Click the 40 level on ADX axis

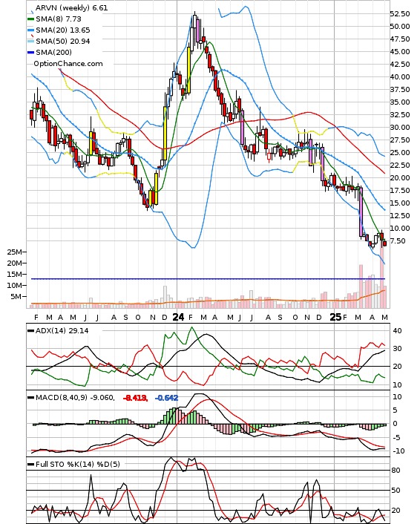397,331
